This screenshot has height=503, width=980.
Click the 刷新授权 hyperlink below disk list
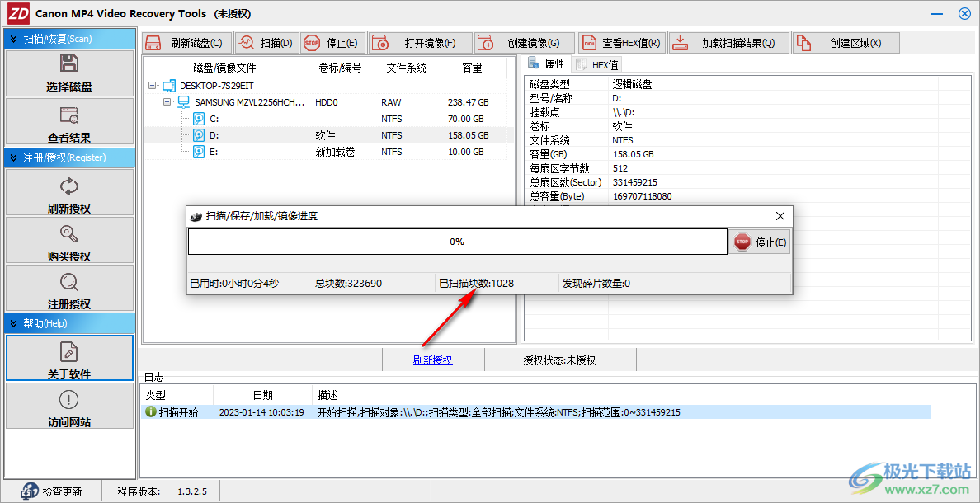point(432,360)
